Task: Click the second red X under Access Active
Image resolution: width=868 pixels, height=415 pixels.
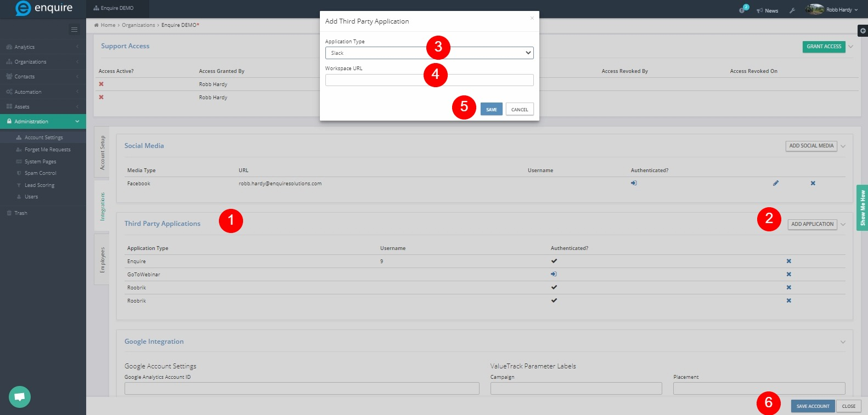Action: pyautogui.click(x=101, y=97)
